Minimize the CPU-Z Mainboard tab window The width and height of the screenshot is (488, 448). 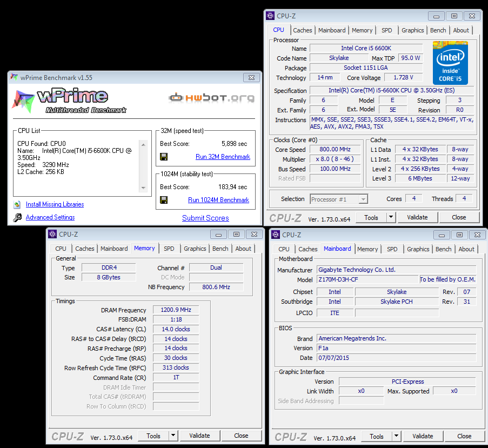442,235
